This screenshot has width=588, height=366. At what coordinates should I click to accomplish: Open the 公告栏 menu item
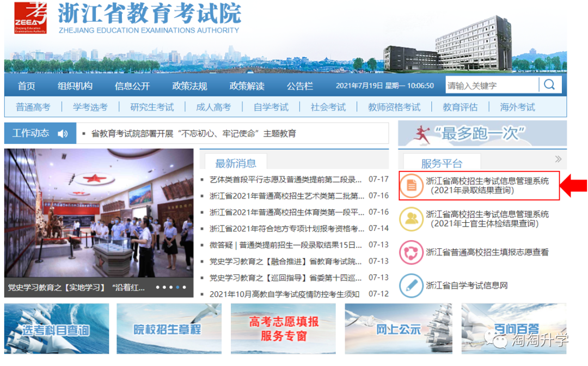click(300, 86)
